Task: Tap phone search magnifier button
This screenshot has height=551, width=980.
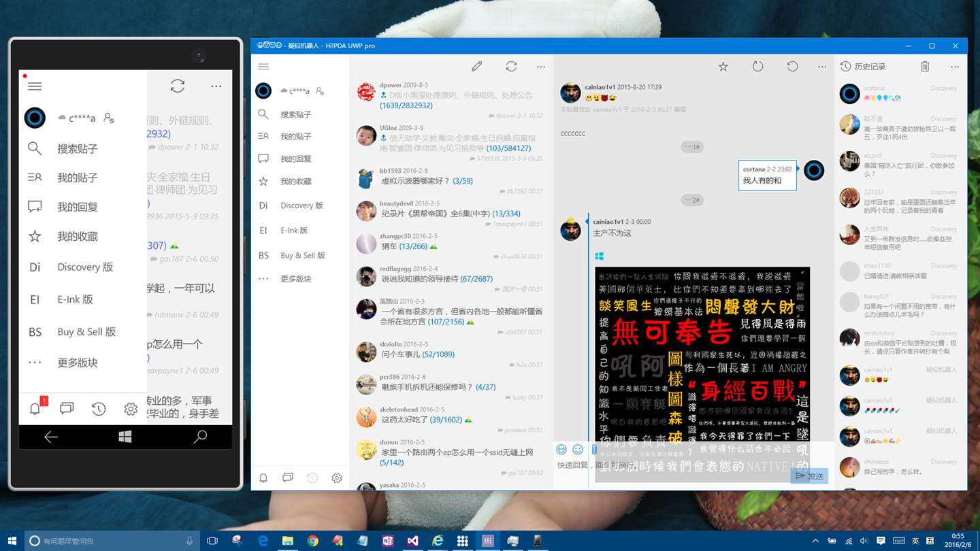Action: (x=200, y=437)
